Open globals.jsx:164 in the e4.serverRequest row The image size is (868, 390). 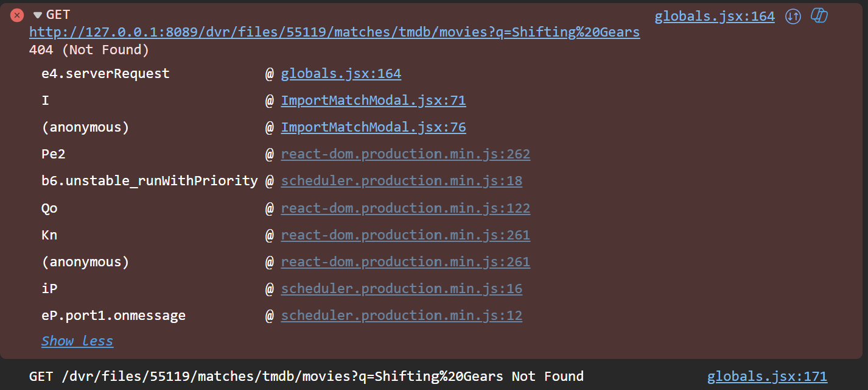pos(341,74)
